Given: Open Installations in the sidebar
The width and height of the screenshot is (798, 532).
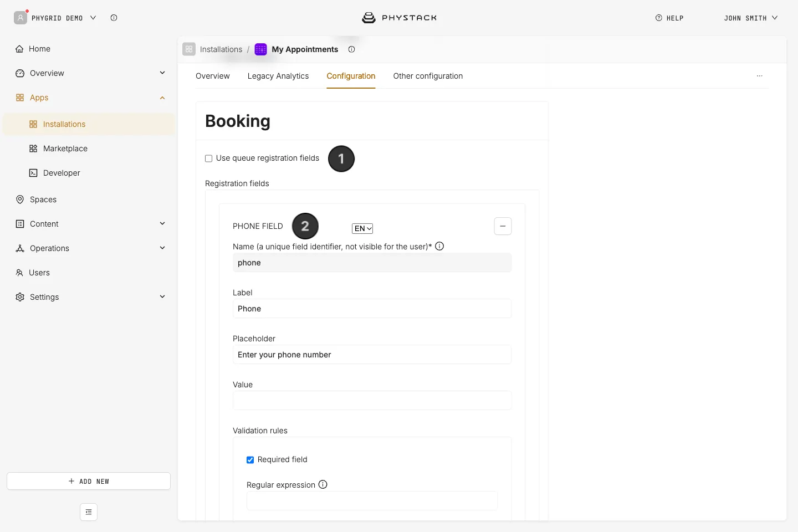Looking at the screenshot, I should 89,124.
